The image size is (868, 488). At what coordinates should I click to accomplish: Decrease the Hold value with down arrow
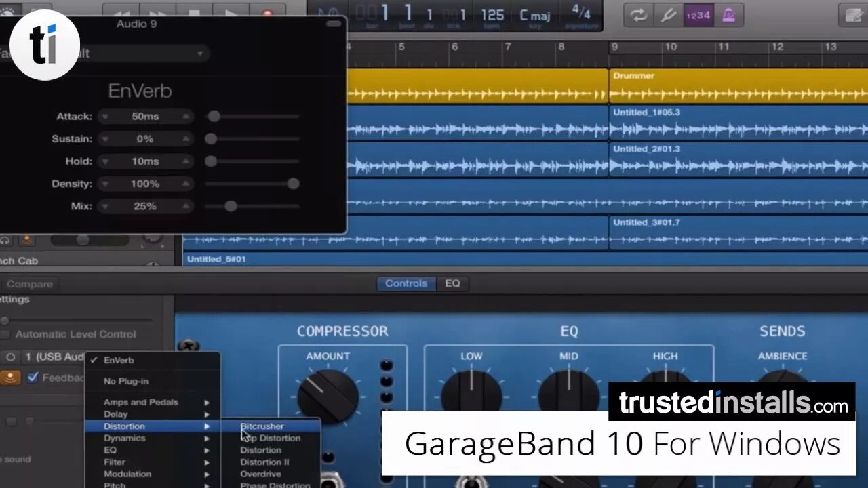105,161
